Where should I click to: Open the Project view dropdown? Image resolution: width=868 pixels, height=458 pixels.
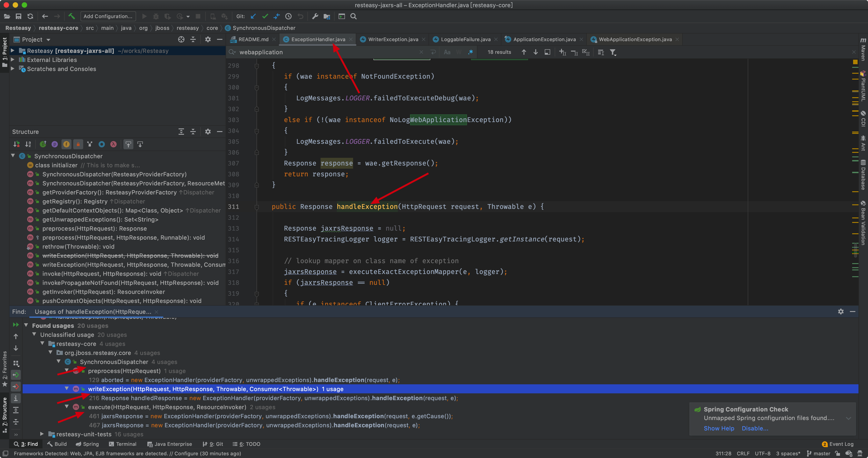click(48, 40)
